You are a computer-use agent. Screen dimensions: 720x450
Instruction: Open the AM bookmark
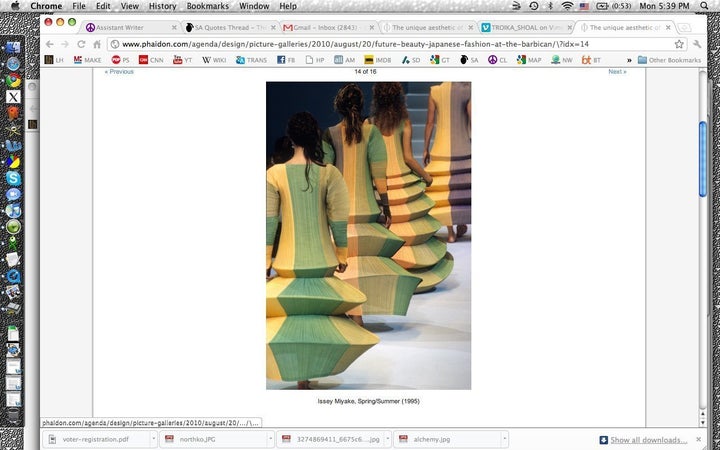click(344, 60)
